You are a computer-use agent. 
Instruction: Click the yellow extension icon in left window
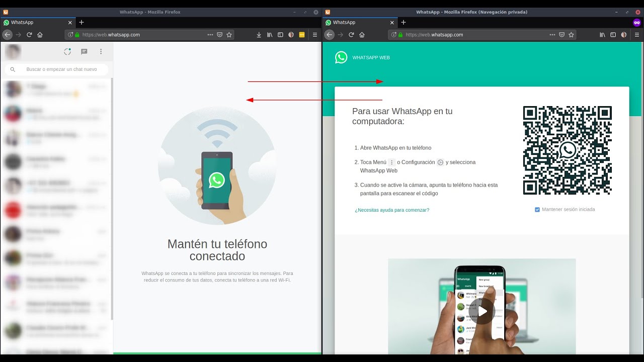pos(302,35)
